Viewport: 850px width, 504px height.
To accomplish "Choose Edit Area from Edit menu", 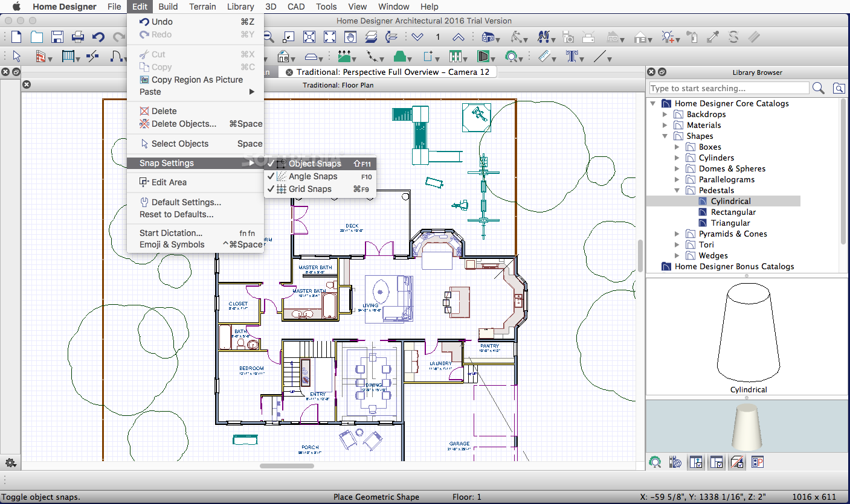I will [x=195, y=182].
